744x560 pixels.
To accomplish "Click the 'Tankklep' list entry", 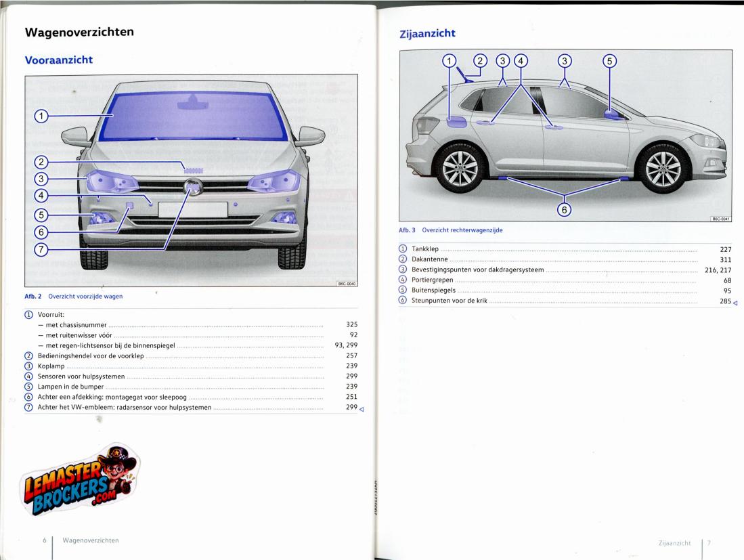I will pyautogui.click(x=424, y=249).
